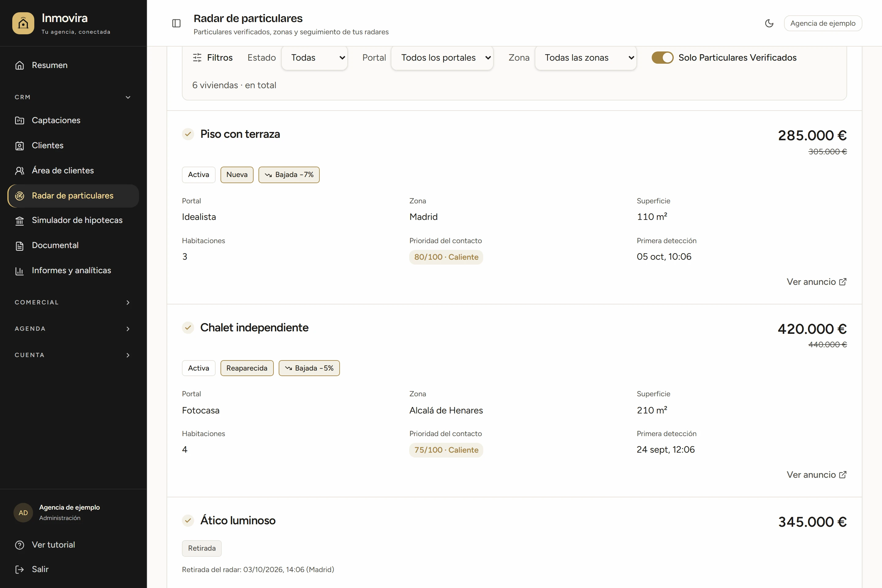882x588 pixels.
Task: Click the Piso con terraza title
Action: 240,134
